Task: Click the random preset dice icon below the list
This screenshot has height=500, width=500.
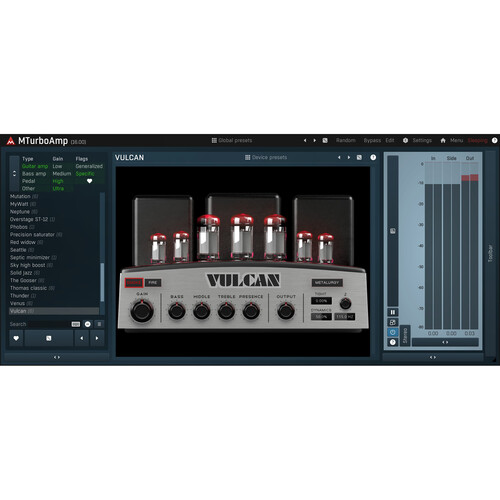Action: [49, 338]
